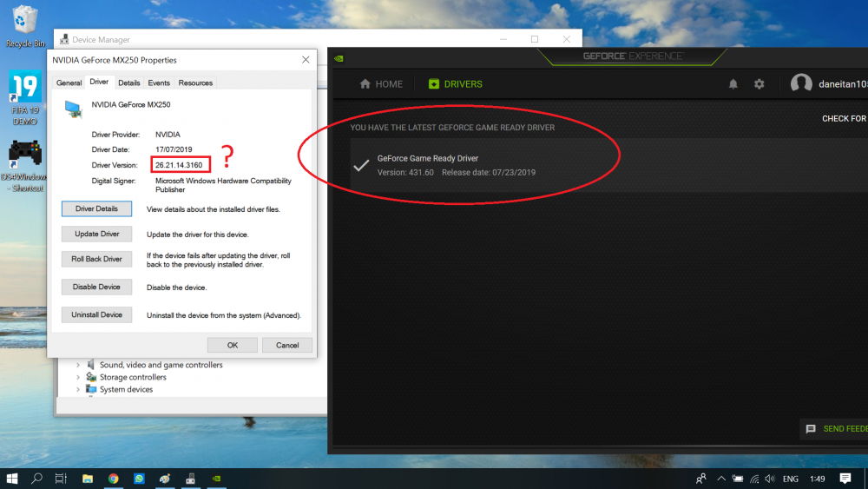Open File Explorer from the taskbar
868x489 pixels.
tap(88, 479)
